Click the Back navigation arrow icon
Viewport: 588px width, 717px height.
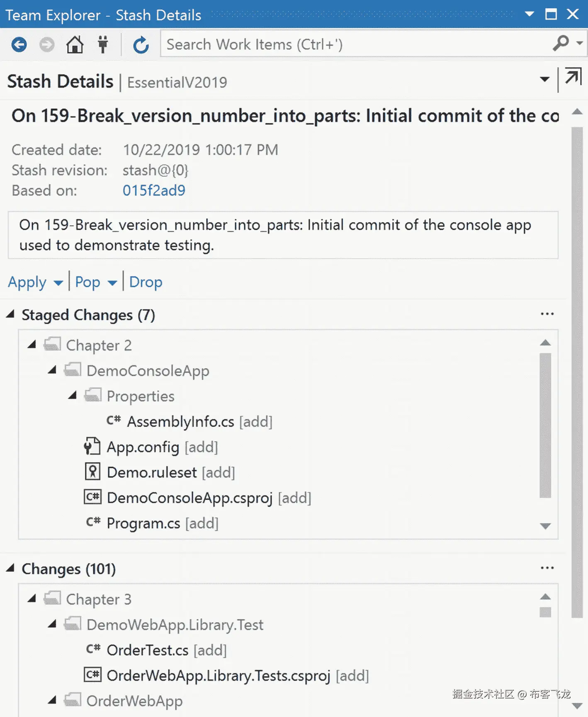point(19,44)
